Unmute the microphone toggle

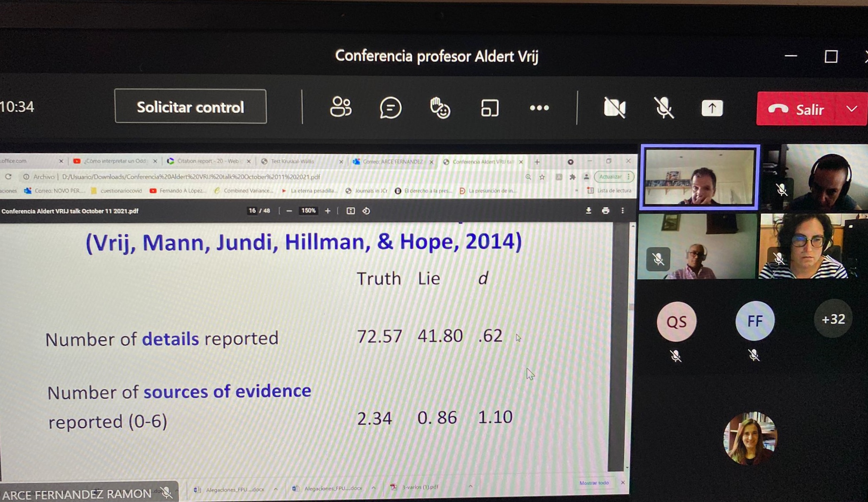(x=664, y=108)
